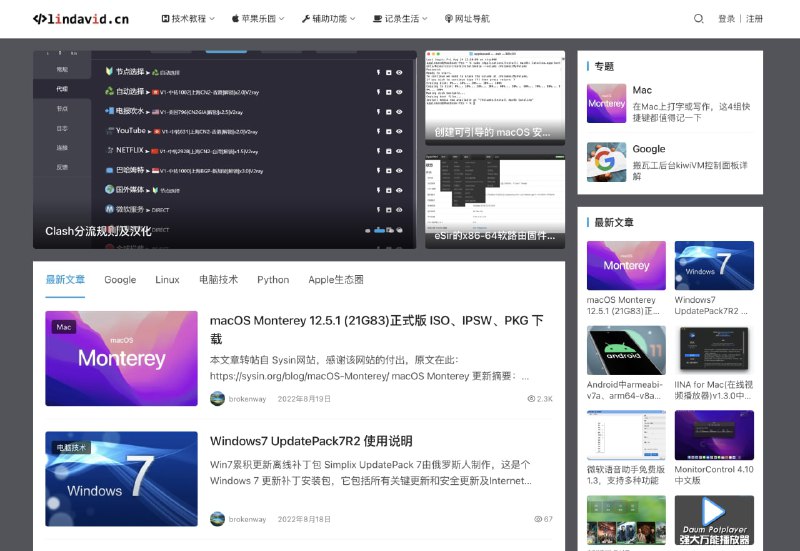Click the date 2022年8月18日
The image size is (800, 551).
[x=304, y=519]
